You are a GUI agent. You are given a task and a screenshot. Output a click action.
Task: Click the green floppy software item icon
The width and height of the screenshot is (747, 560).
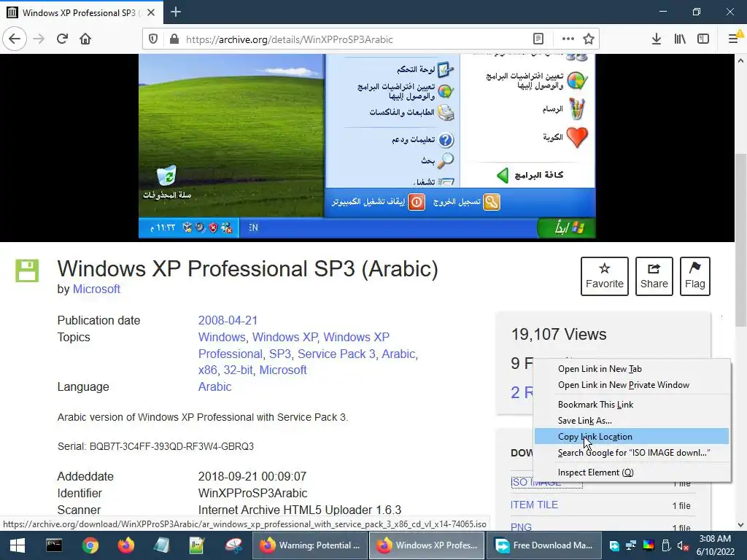pyautogui.click(x=27, y=271)
